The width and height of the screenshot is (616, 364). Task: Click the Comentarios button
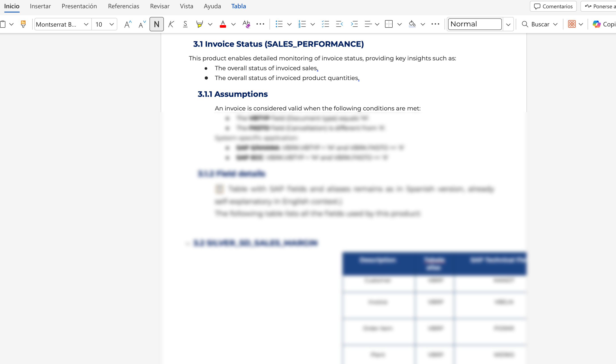553,6
